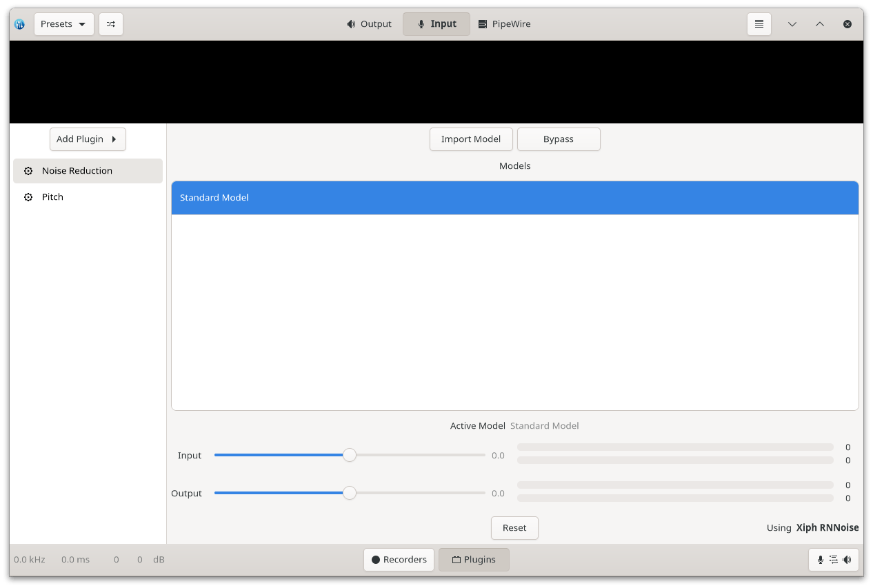The height and width of the screenshot is (588, 873).
Task: Switch to the Output tab
Action: (x=369, y=24)
